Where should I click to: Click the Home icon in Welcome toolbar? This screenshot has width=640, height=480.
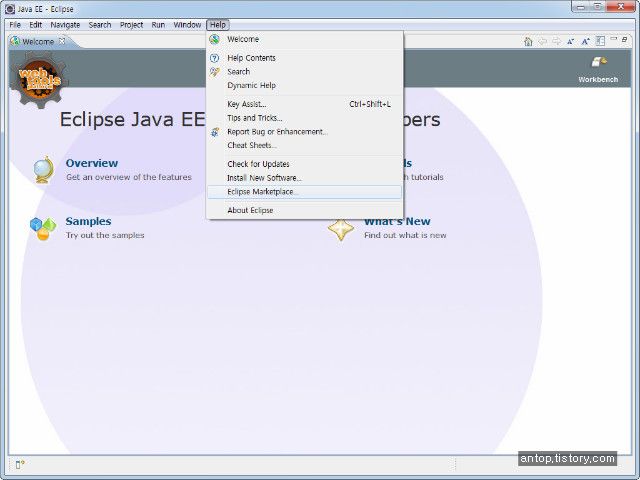pos(528,41)
